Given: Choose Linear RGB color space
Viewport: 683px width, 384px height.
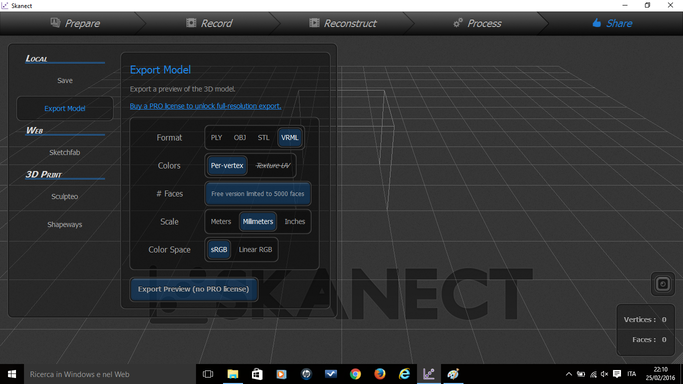Looking at the screenshot, I should coord(255,249).
